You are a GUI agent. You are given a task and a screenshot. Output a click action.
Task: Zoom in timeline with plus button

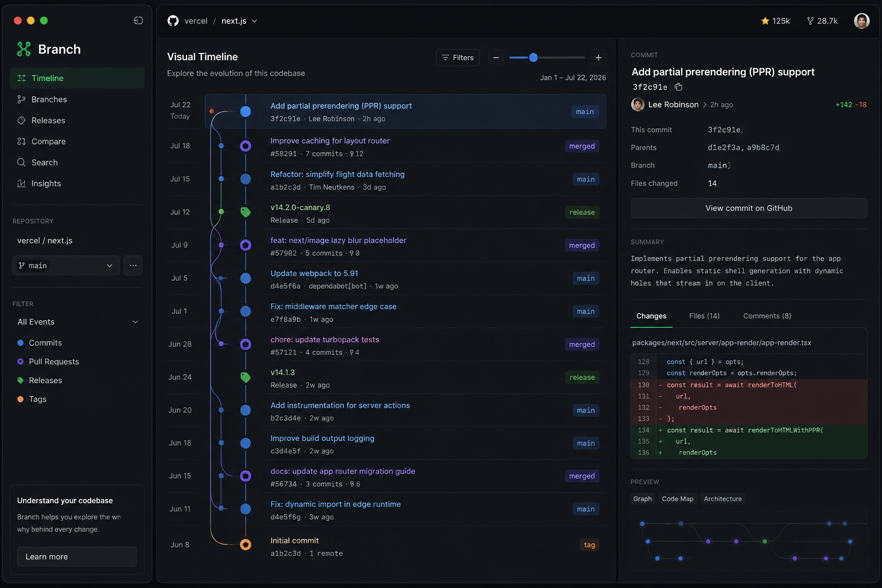[x=598, y=57]
